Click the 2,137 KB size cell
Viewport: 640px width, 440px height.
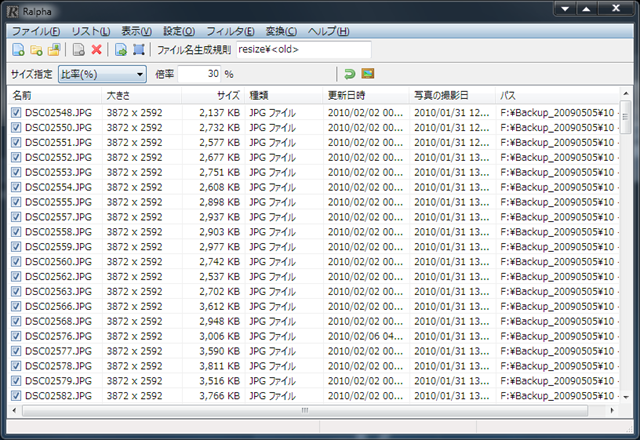point(219,112)
